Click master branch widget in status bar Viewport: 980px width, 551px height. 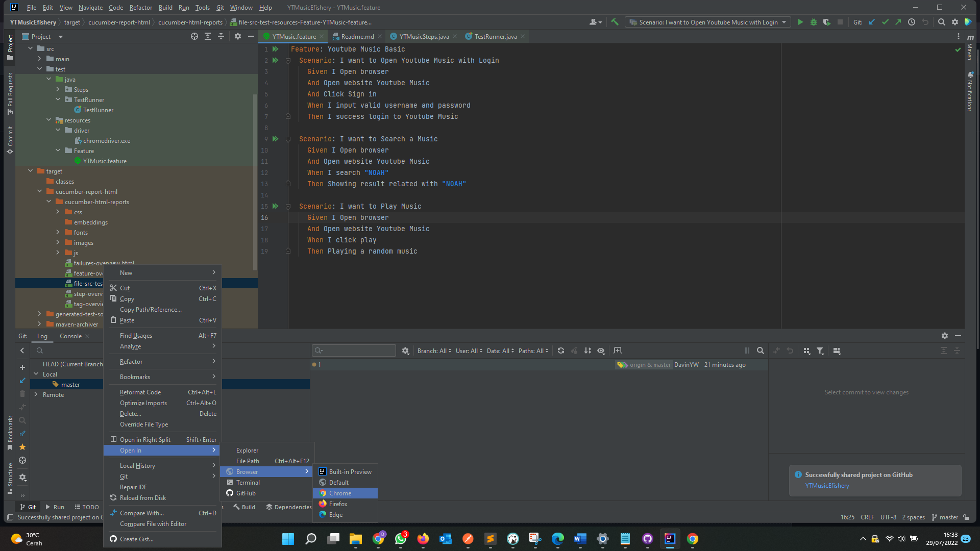point(945,517)
